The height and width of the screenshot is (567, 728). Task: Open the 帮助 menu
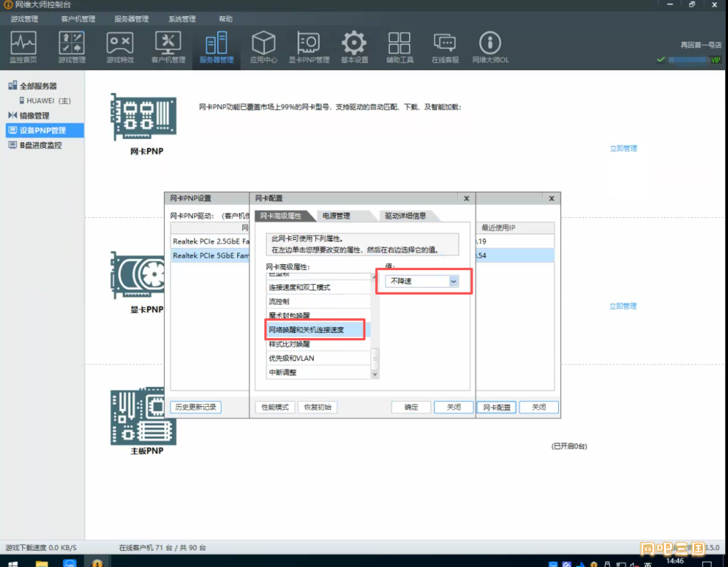pos(226,19)
